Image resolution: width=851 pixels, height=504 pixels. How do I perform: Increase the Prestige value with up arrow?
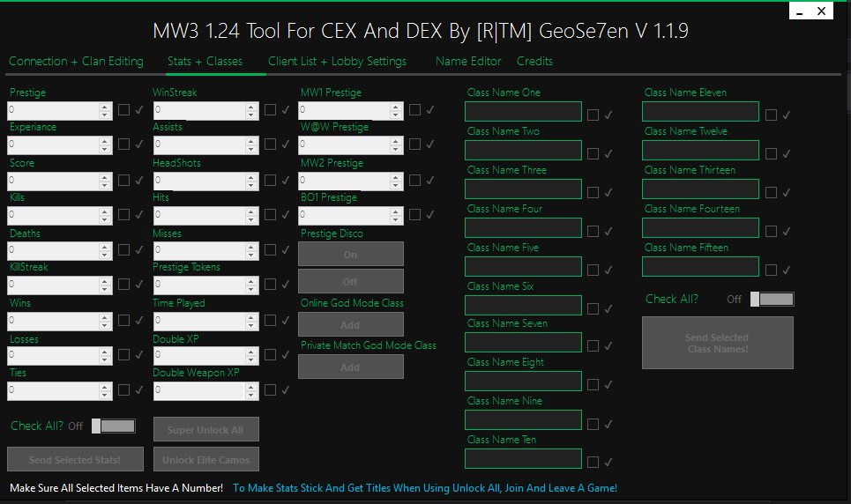point(105,107)
